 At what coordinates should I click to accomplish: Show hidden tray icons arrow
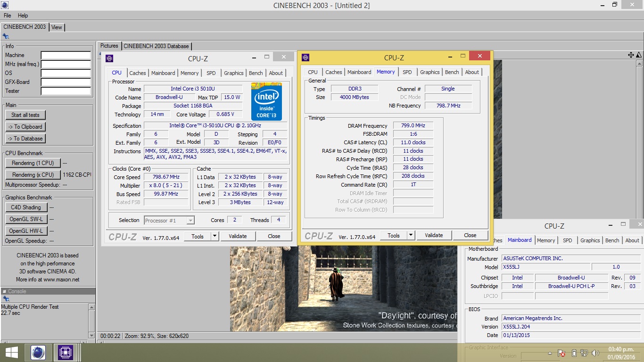click(550, 353)
